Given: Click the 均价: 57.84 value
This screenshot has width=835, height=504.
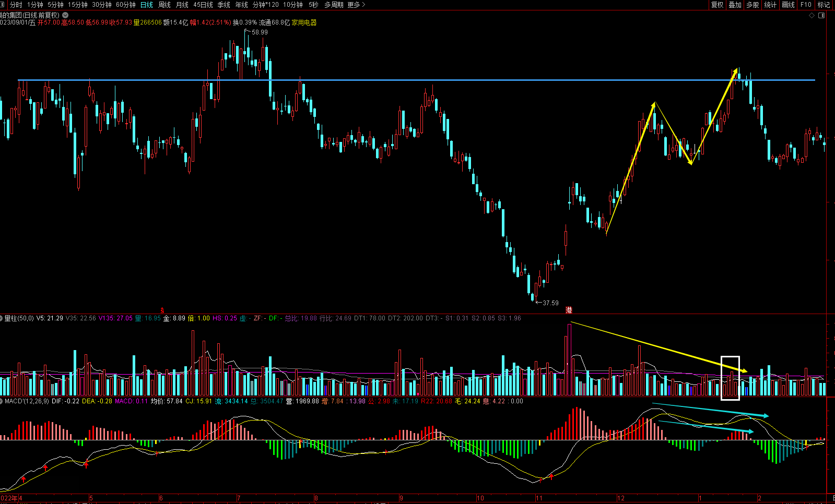Looking at the screenshot, I should (167, 401).
